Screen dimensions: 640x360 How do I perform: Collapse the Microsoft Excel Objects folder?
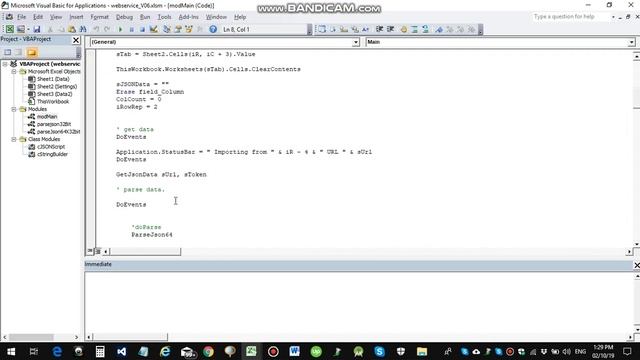pyautogui.click(x=14, y=71)
